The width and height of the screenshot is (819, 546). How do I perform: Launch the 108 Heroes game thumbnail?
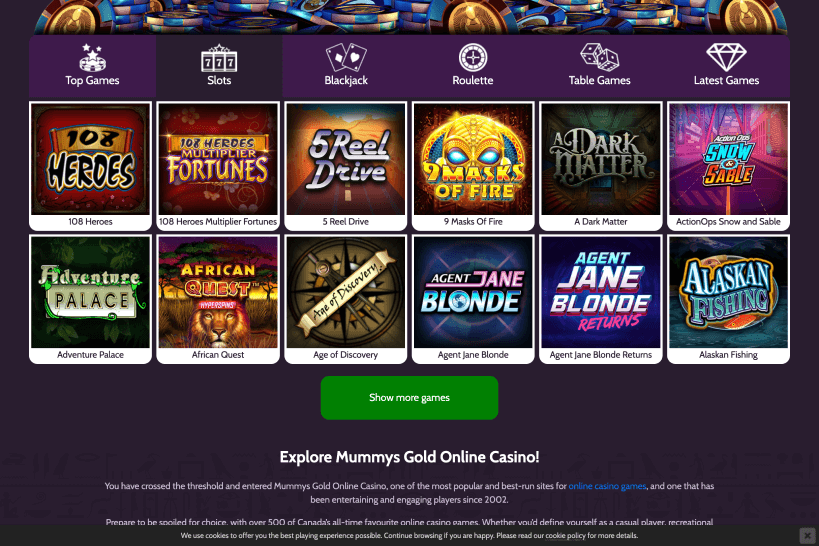tap(90, 166)
